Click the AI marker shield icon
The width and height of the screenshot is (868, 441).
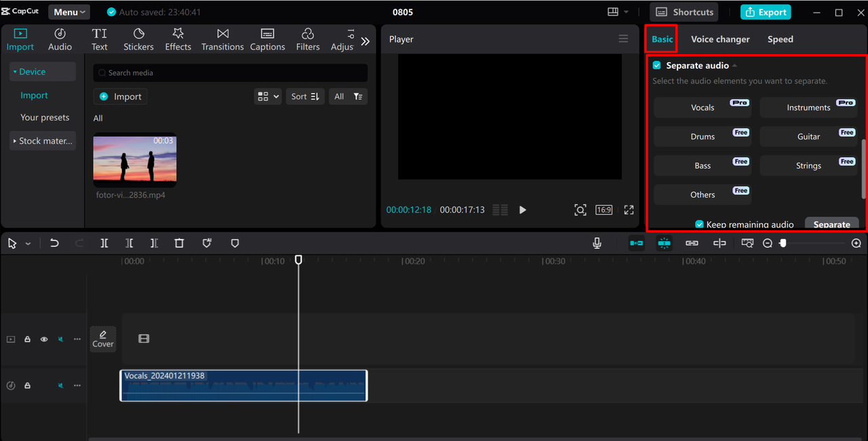(207, 243)
